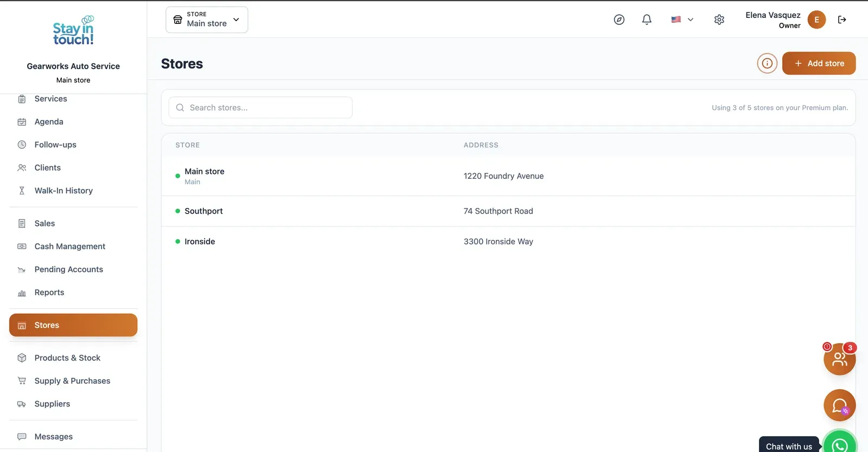868x452 pixels.
Task: Click the info circle icon beside Add store
Action: tap(767, 63)
